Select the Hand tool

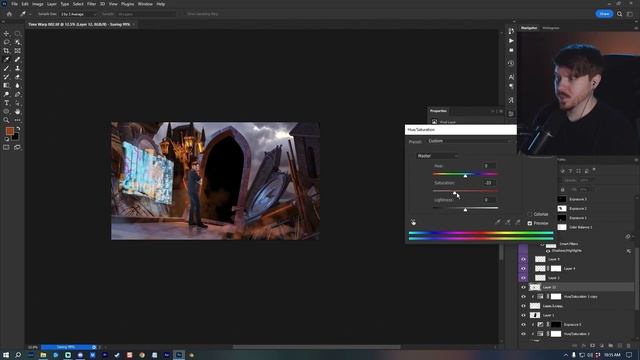tap(18, 111)
